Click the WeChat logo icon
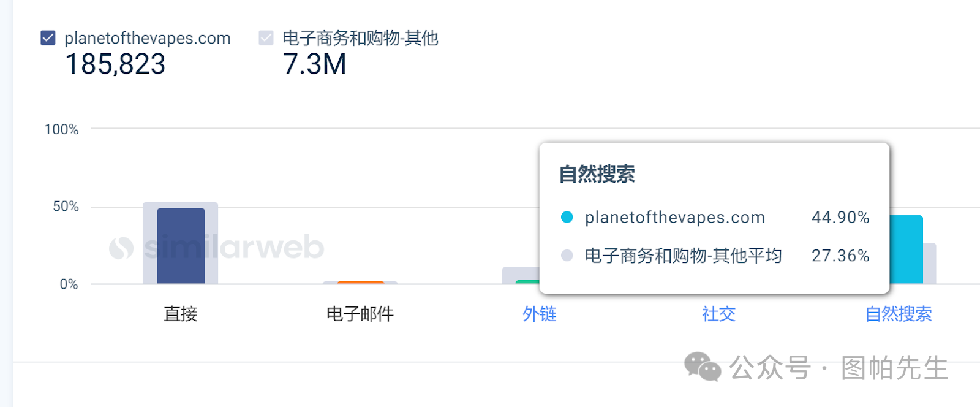Screen dimensions: 980x407 click(x=703, y=367)
